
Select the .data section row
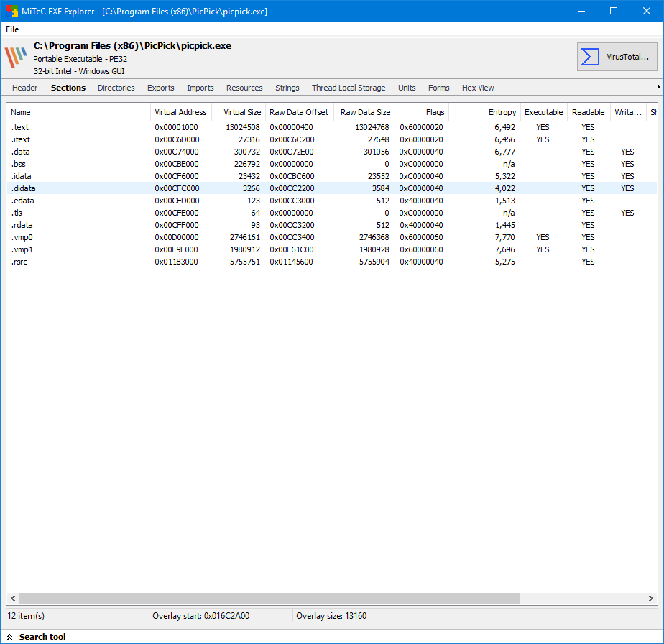[331, 152]
